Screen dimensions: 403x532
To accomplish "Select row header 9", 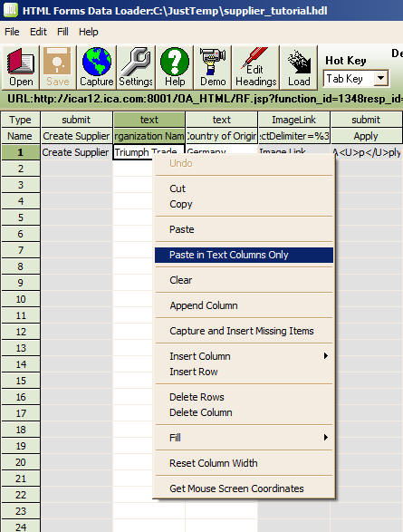I will [21, 283].
